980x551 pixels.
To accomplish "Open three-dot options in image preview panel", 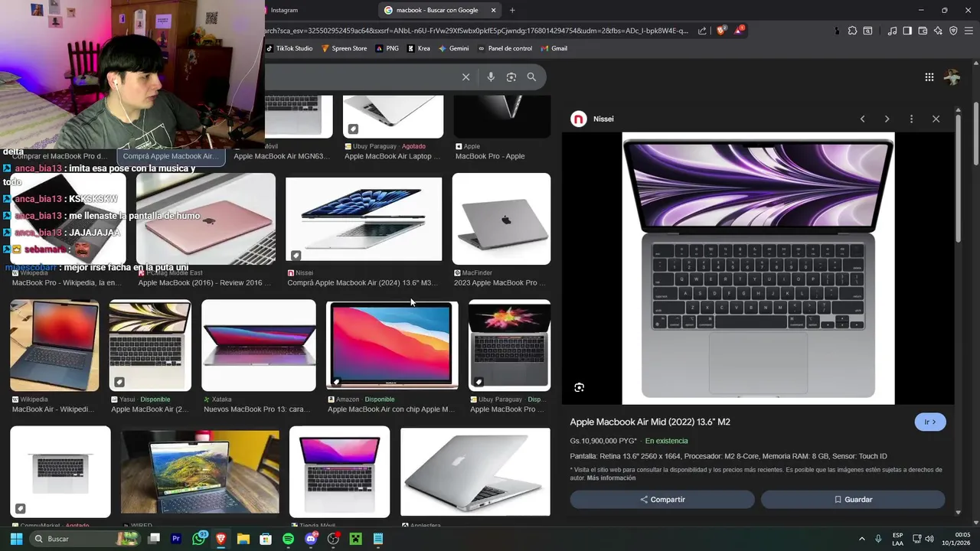I will [911, 119].
